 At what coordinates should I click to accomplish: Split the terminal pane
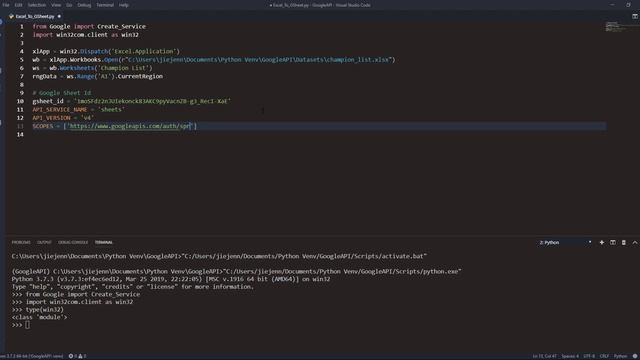tap(613, 242)
